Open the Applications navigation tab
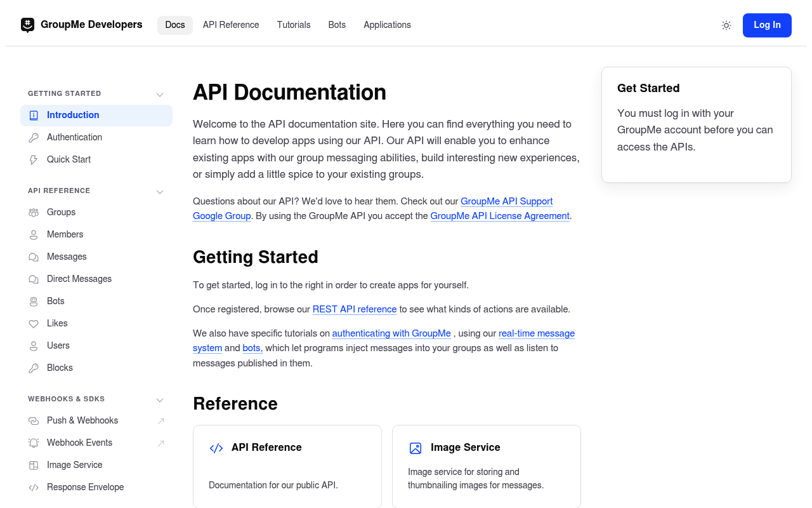Viewport: 812px width, 508px height. (x=387, y=25)
